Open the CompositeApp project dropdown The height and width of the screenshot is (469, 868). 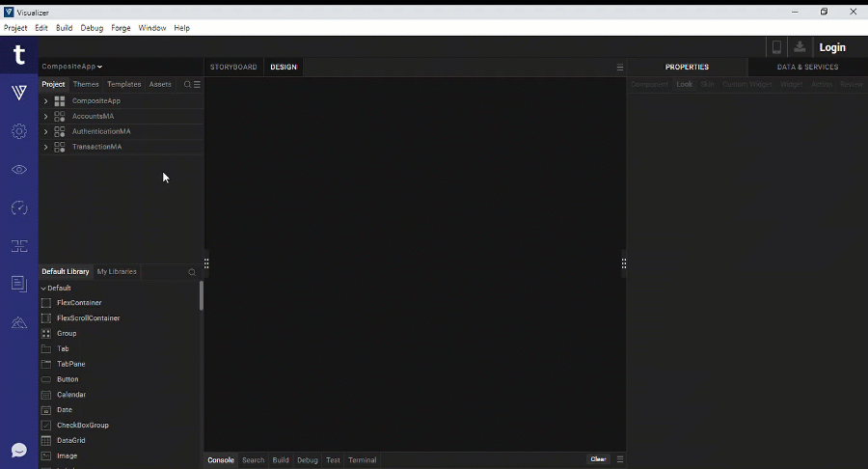[72, 67]
